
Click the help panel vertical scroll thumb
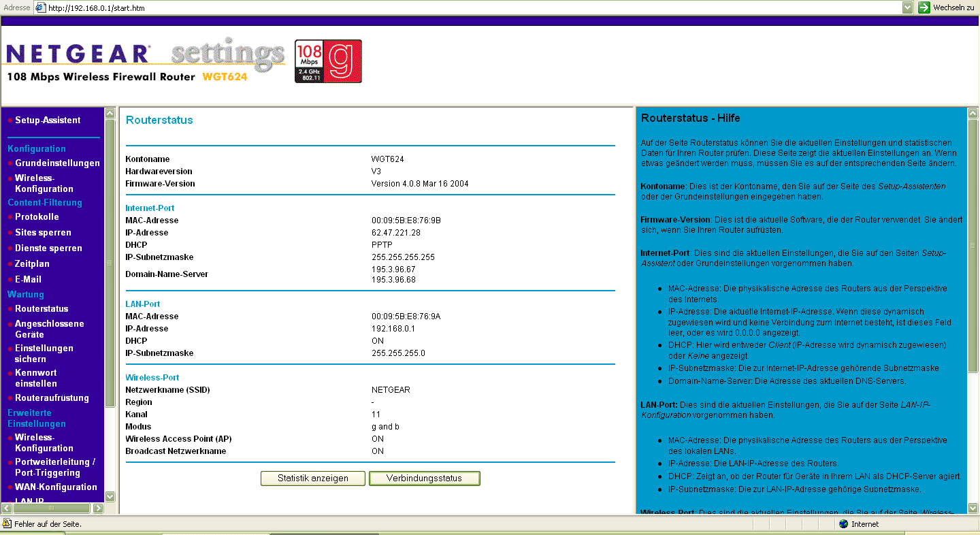coord(973,245)
